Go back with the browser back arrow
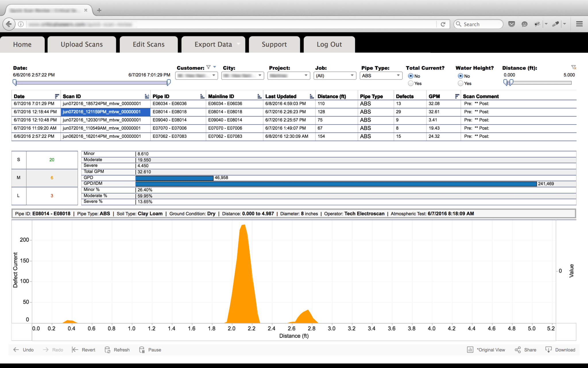The width and height of the screenshot is (588, 368). coord(9,24)
